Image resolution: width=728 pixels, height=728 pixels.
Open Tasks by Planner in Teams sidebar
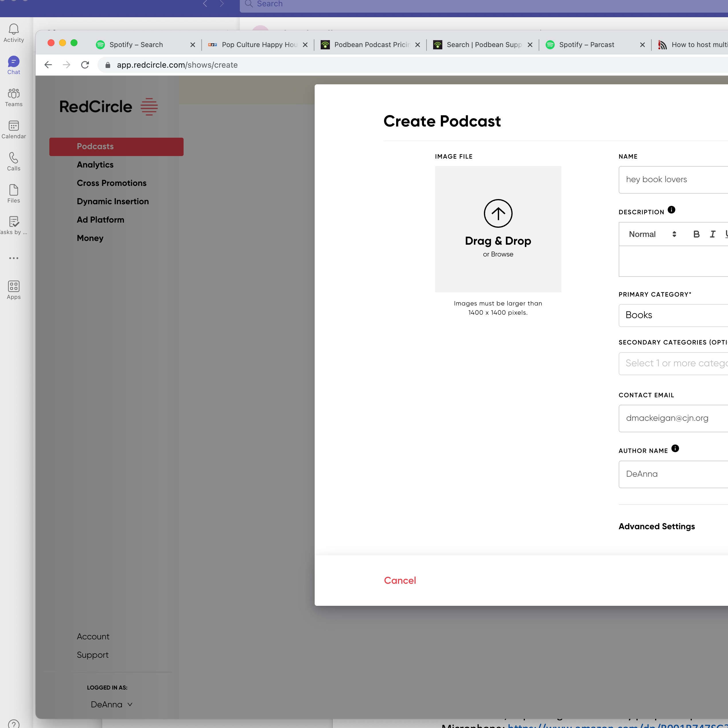[13, 225]
